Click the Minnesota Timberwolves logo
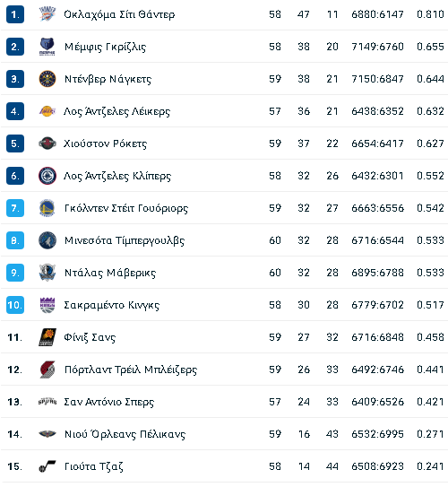 47,240
